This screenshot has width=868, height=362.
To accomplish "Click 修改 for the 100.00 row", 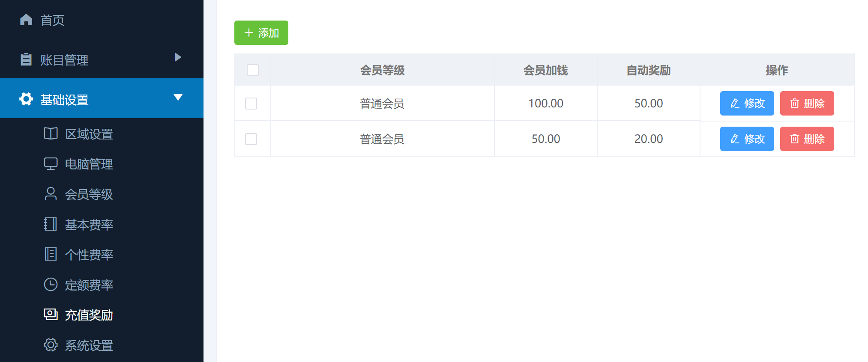I will pyautogui.click(x=747, y=104).
